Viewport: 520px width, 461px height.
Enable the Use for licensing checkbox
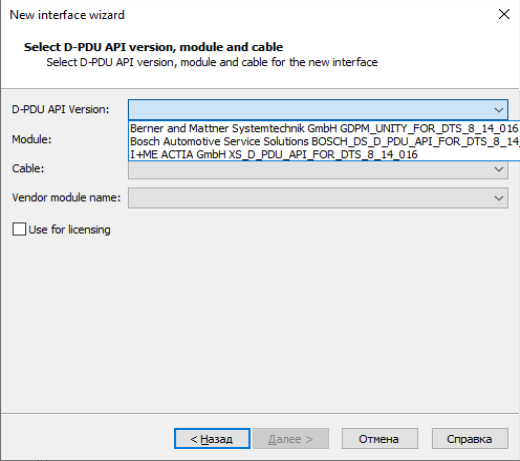point(19,229)
